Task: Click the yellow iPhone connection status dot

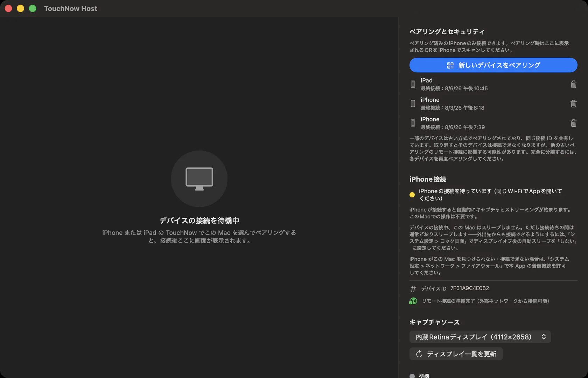Action: 412,195
